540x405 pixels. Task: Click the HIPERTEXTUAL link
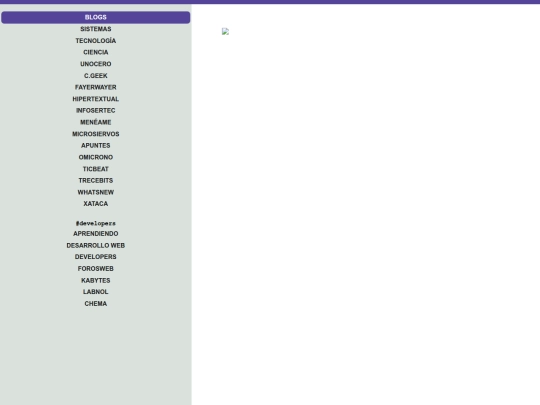[x=95, y=99]
